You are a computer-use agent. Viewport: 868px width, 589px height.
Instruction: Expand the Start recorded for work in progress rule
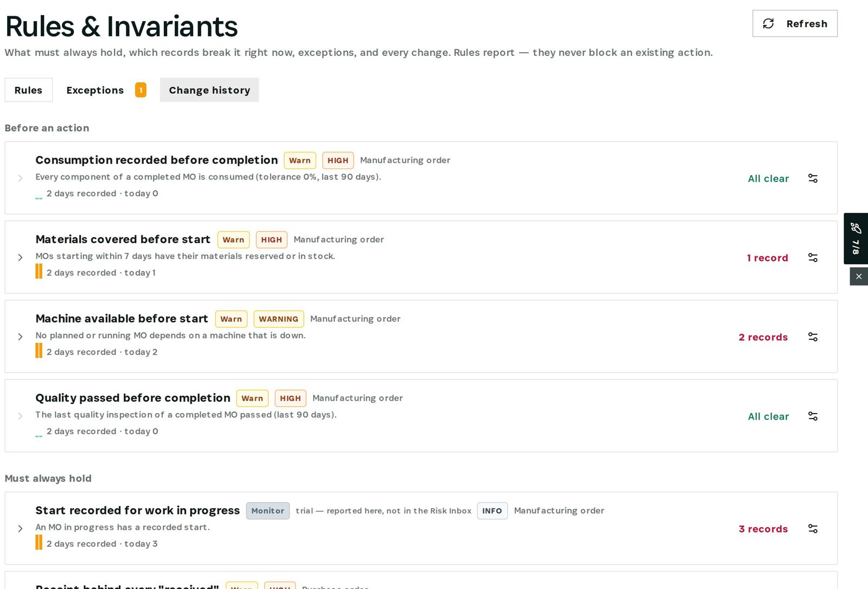tap(20, 528)
